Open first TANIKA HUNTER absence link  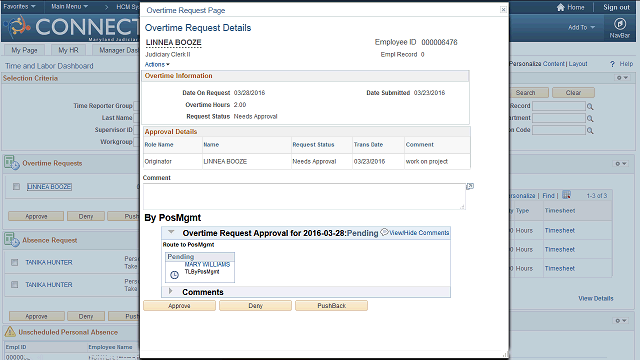(49, 262)
